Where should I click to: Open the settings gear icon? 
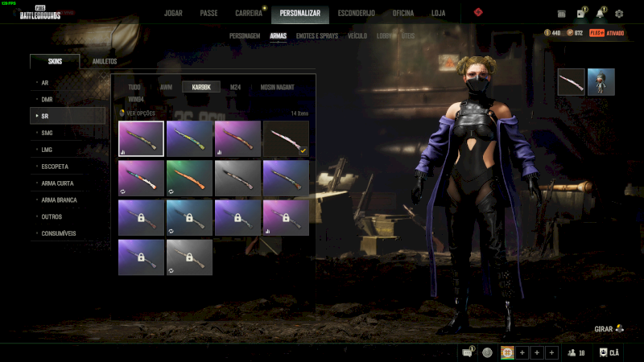(x=619, y=14)
